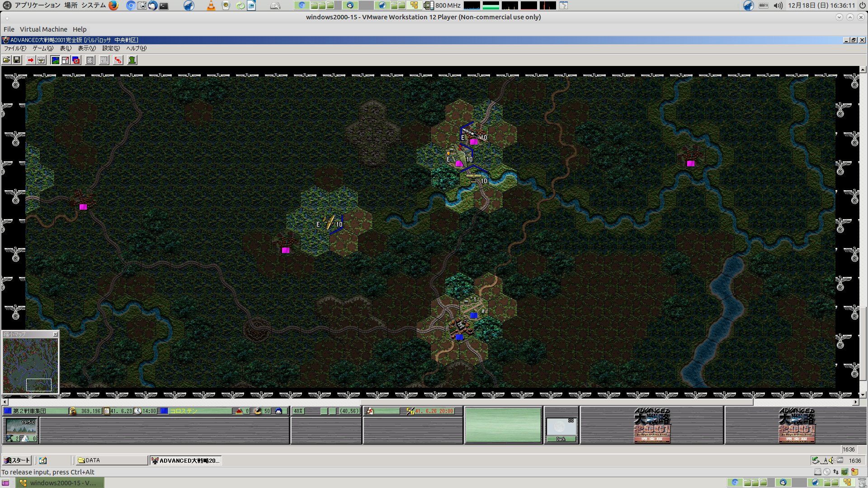Click the money bag funds icon

point(73,411)
